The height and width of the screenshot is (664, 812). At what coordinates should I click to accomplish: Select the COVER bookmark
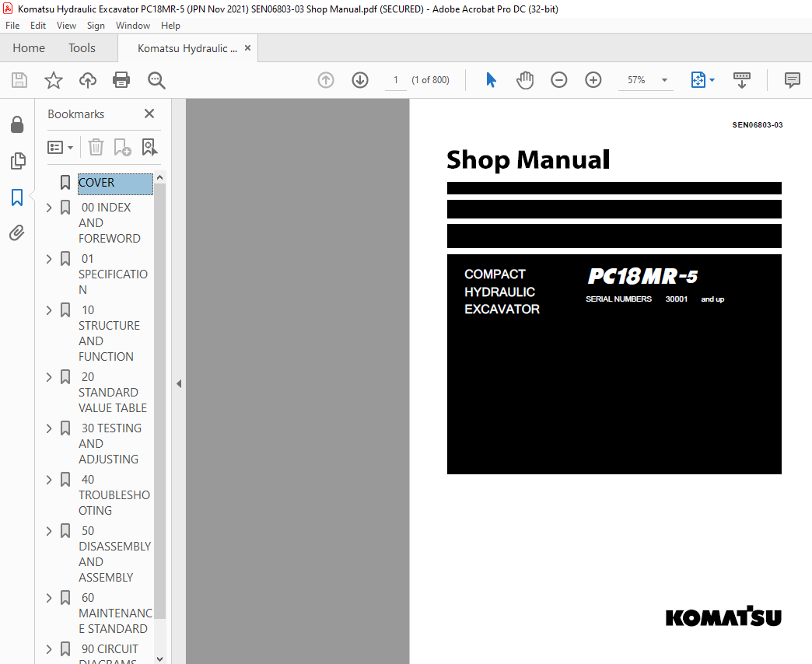[x=115, y=183]
